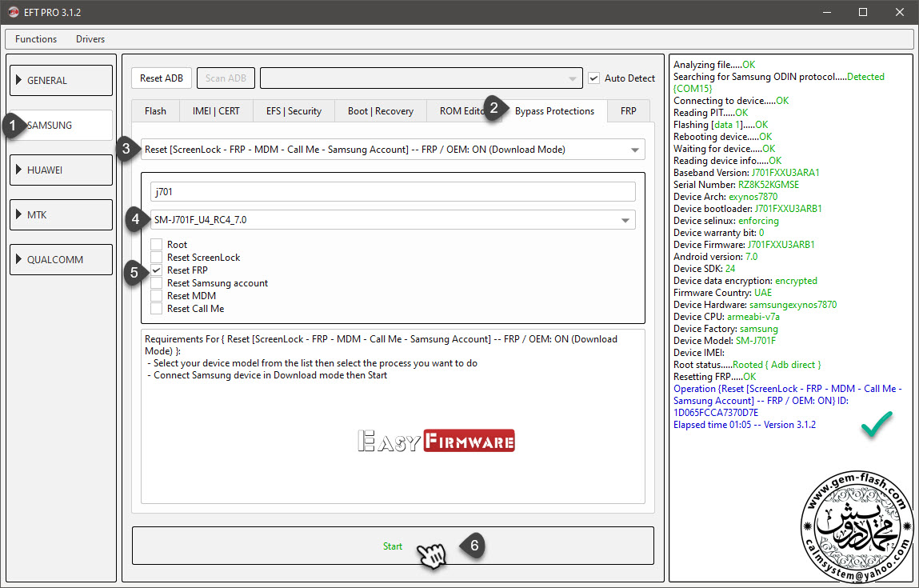
Task: Toggle the Auto Detect checkbox
Action: [x=594, y=78]
